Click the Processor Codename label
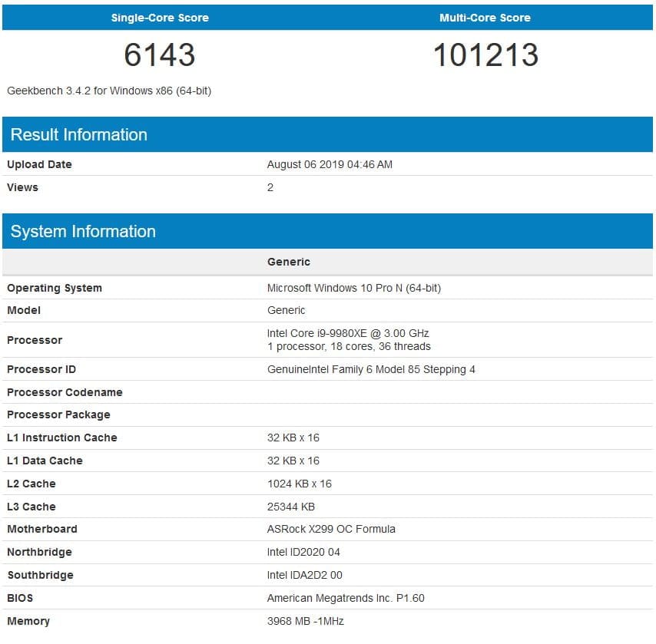656x644 pixels. tap(65, 392)
